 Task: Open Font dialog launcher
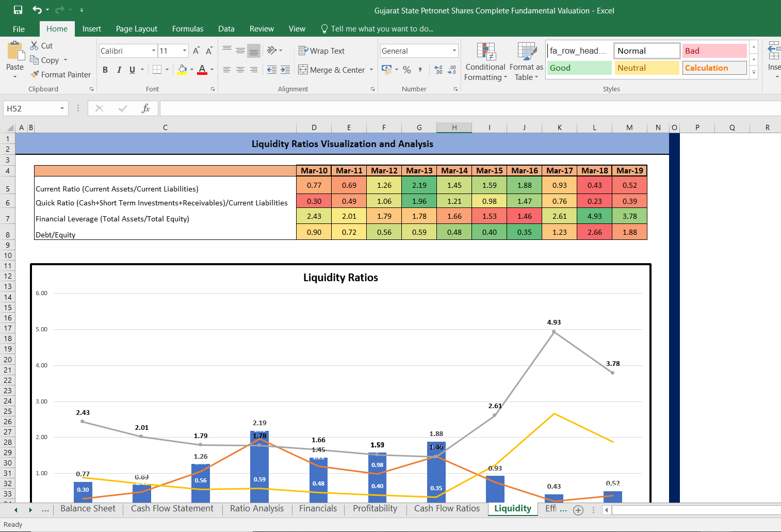[x=213, y=89]
